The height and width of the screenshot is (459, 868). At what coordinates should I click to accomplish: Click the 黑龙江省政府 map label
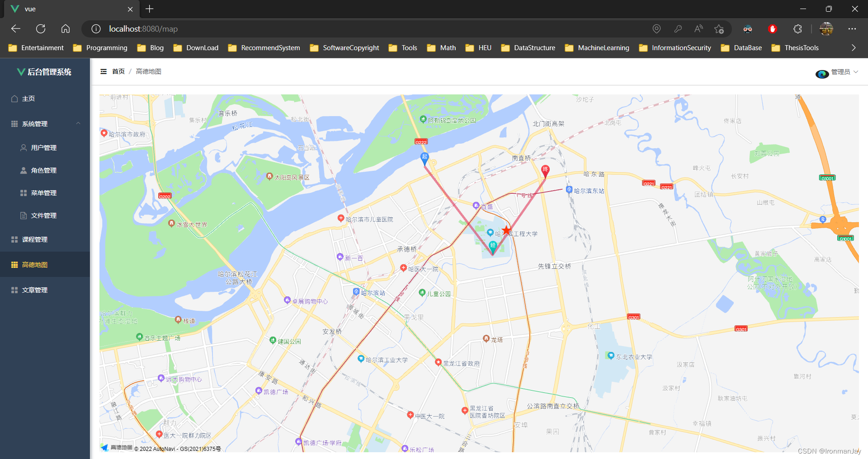(461, 364)
